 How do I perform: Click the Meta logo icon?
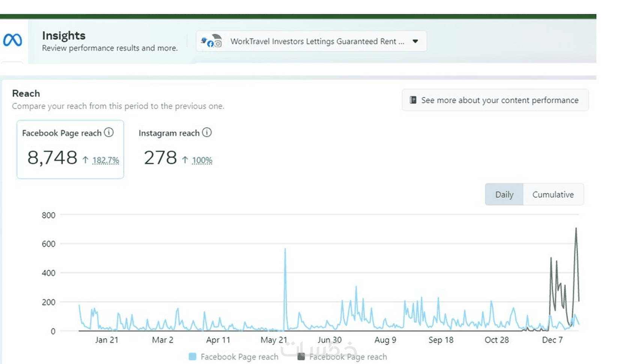(x=12, y=40)
